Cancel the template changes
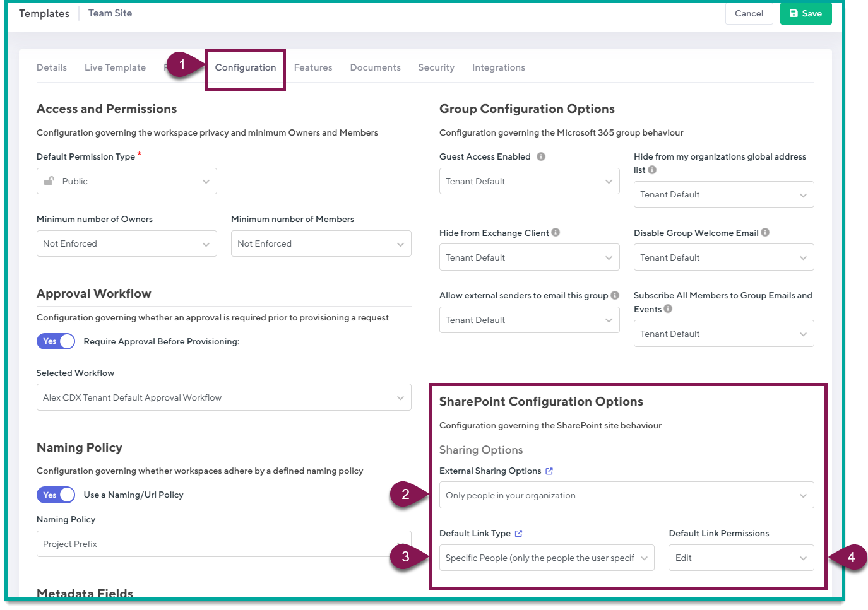868x610 pixels. 749,13
